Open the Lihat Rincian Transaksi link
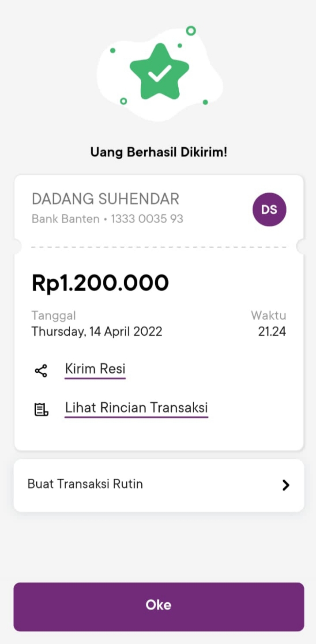This screenshot has height=644, width=316. tap(136, 408)
